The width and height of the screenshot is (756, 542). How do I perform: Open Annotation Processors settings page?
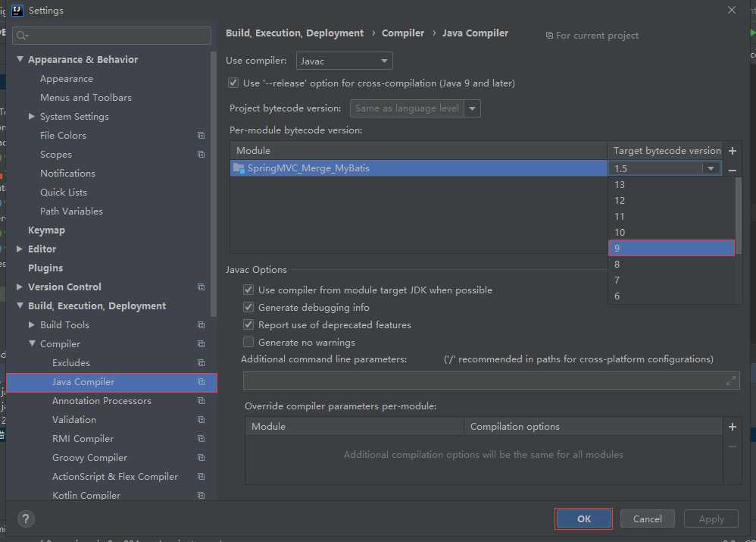tap(102, 401)
